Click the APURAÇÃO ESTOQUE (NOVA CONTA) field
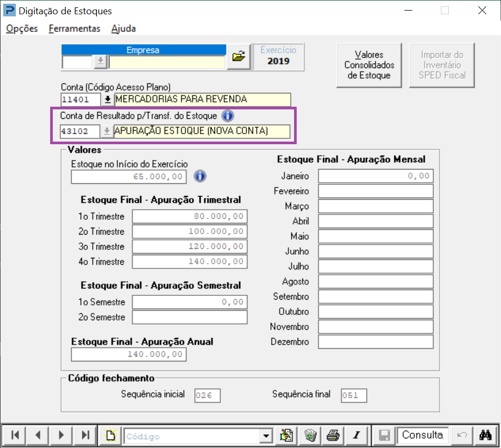This screenshot has height=448, width=501. (x=202, y=132)
